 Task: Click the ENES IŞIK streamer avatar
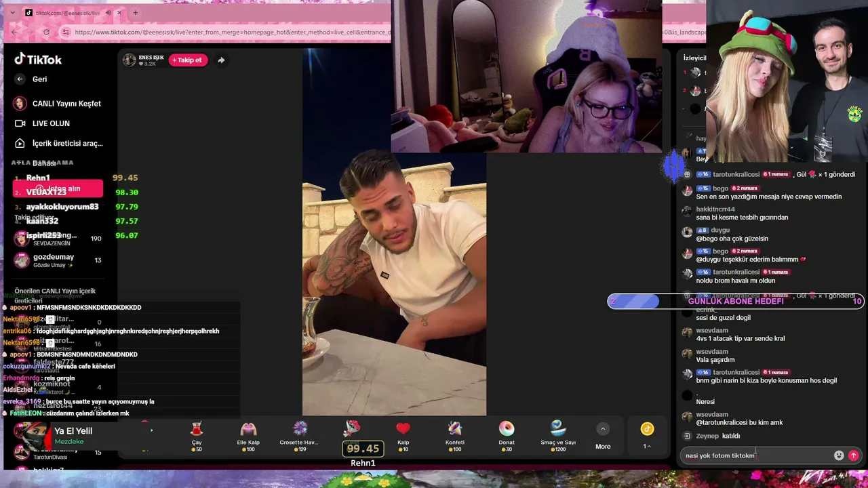coord(129,60)
